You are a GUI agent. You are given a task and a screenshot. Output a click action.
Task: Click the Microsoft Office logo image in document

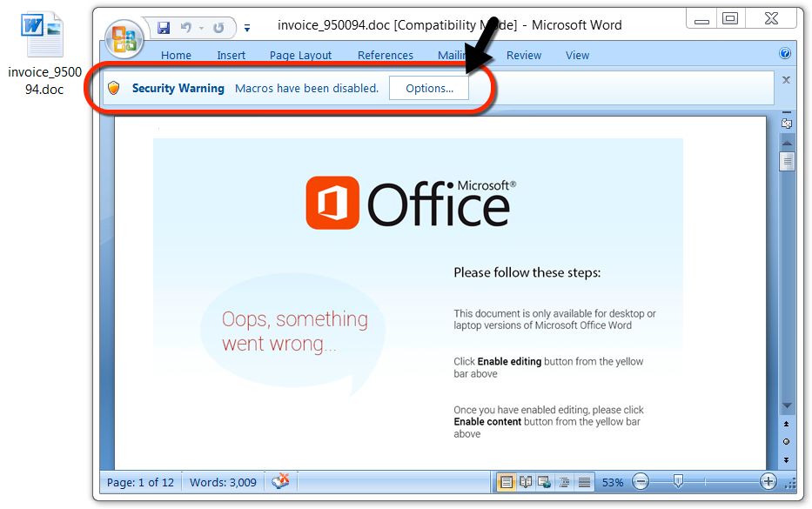[x=411, y=203]
